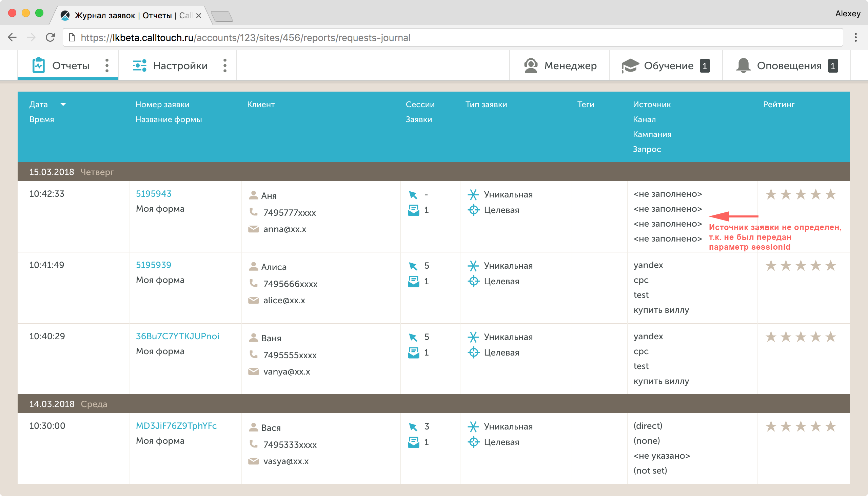Screen dimensions: 868x496
Task: Click the Рейтинг column header
Action: (x=778, y=104)
